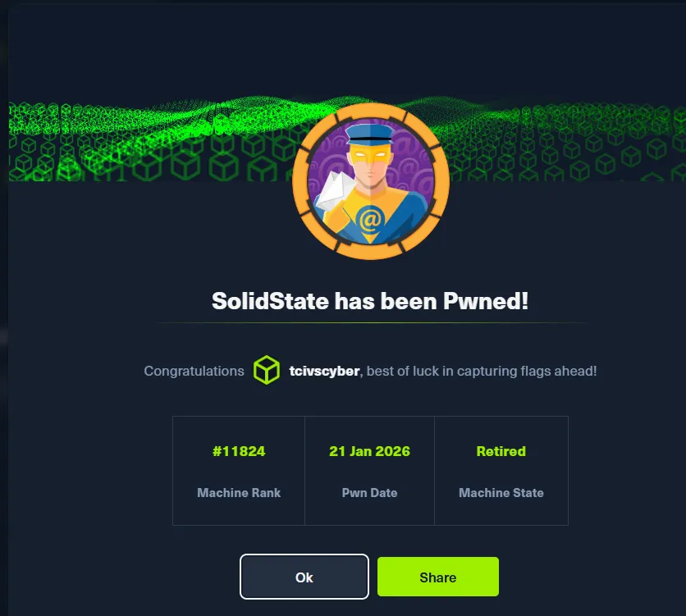Click the Ok button
Viewport: 686px width, 616px height.
point(304,577)
